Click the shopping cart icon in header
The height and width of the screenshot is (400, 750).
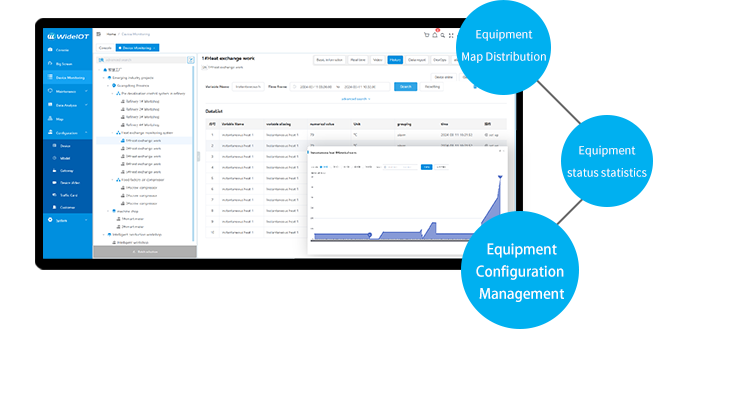click(x=426, y=35)
